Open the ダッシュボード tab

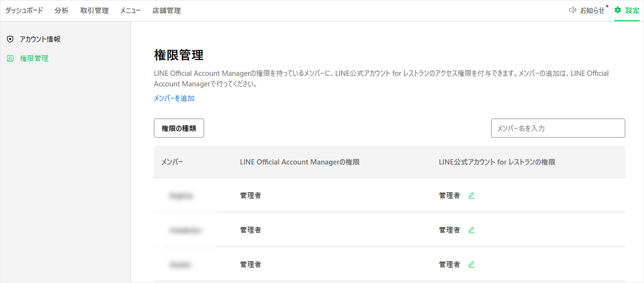tap(24, 10)
